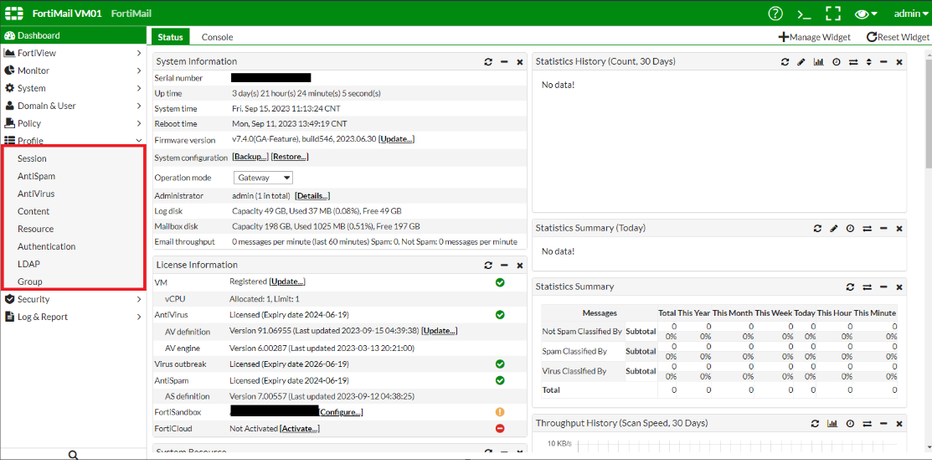Image resolution: width=932 pixels, height=460 pixels.
Task: Open the eye view mode dropdown
Action: (866, 14)
